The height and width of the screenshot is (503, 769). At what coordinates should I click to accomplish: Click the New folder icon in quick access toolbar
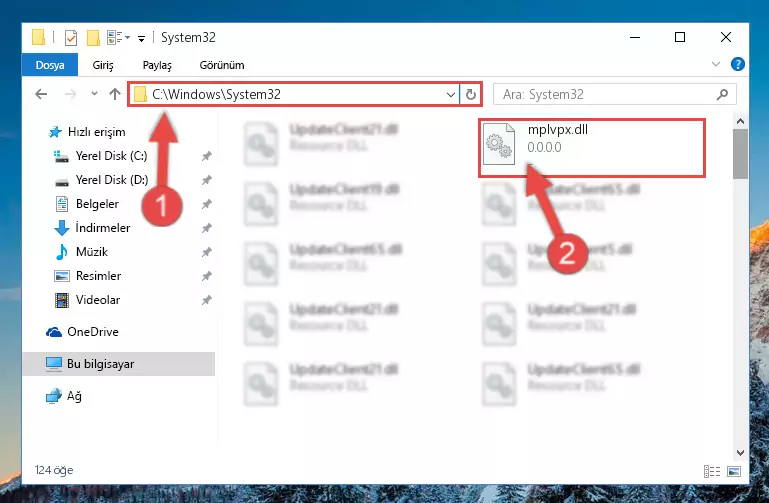point(93,38)
